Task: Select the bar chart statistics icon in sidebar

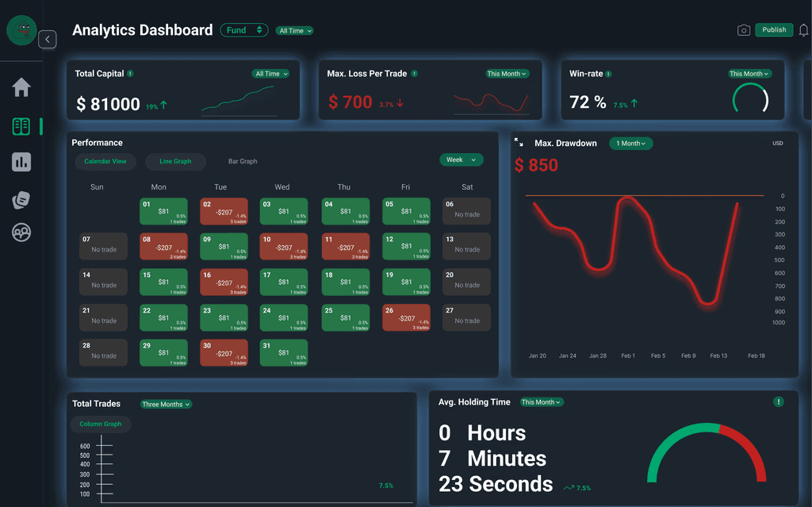Action: (21, 162)
